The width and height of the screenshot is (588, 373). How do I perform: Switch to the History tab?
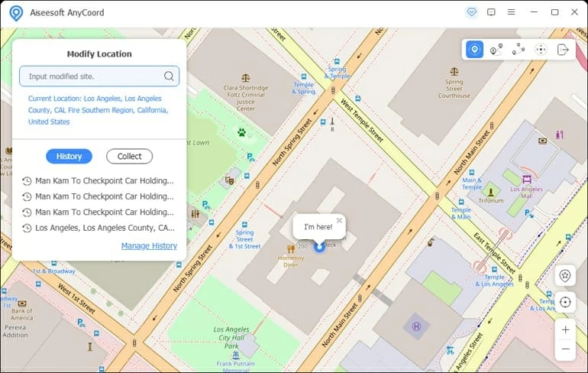click(x=69, y=156)
